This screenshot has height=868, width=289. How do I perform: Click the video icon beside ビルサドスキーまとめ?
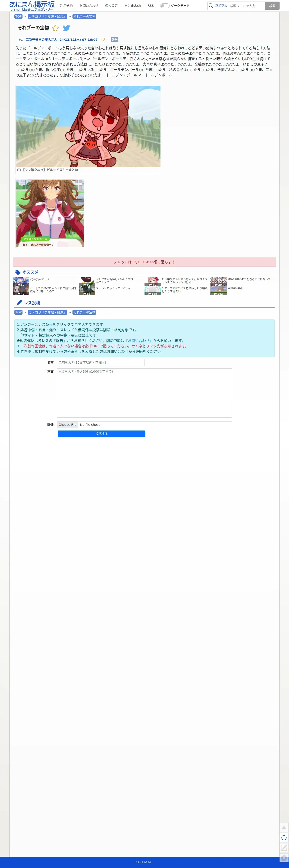tap(19, 170)
